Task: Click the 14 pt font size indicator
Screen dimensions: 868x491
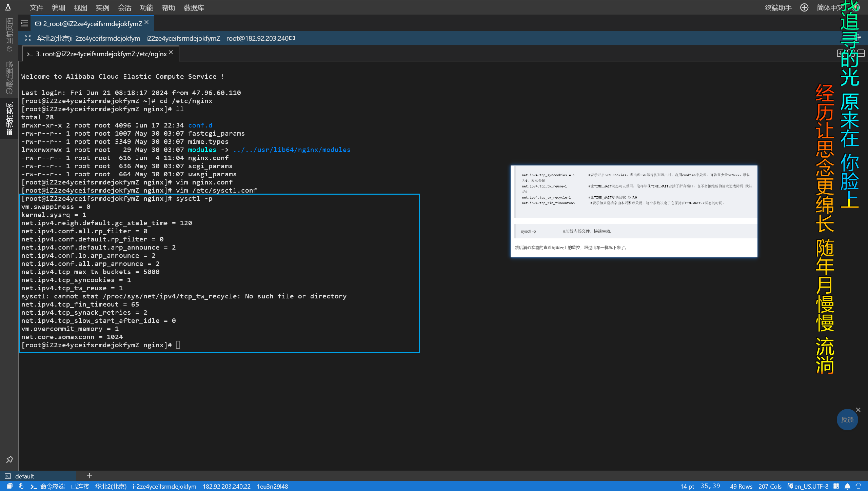Action: (687, 486)
